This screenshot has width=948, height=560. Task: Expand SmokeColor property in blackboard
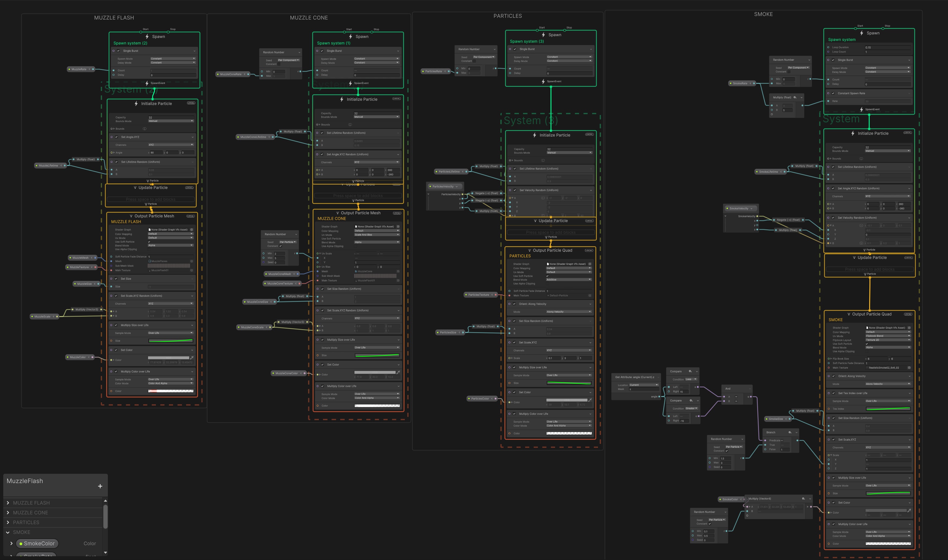(x=11, y=543)
